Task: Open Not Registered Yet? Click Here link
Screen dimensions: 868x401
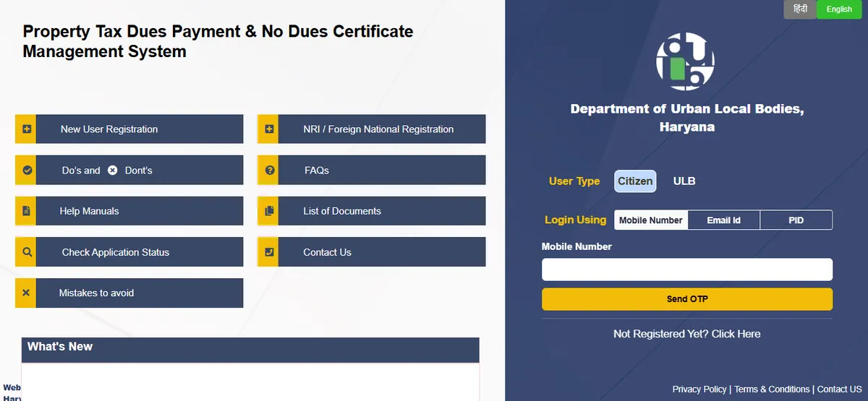Action: tap(686, 334)
